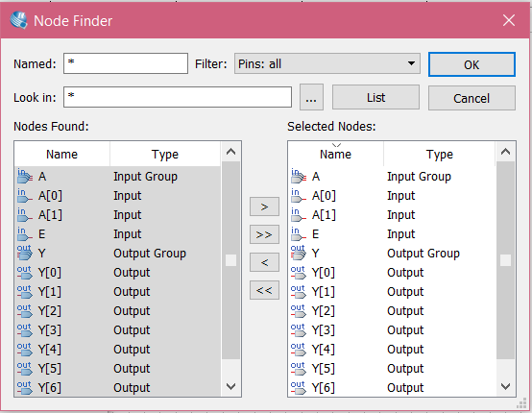Viewport: 532px width, 413px height.
Task: Click the single arrow add-selected button
Action: (264, 206)
